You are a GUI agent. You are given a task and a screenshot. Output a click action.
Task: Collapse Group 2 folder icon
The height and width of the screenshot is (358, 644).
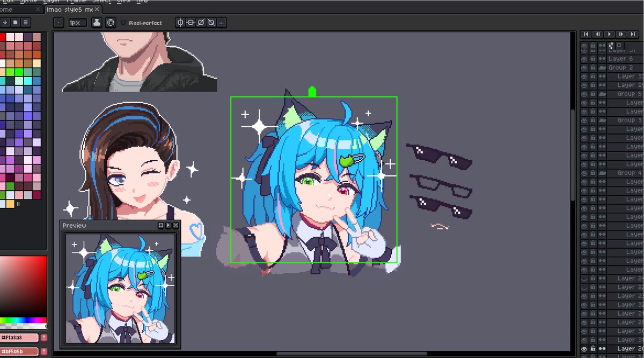click(602, 68)
